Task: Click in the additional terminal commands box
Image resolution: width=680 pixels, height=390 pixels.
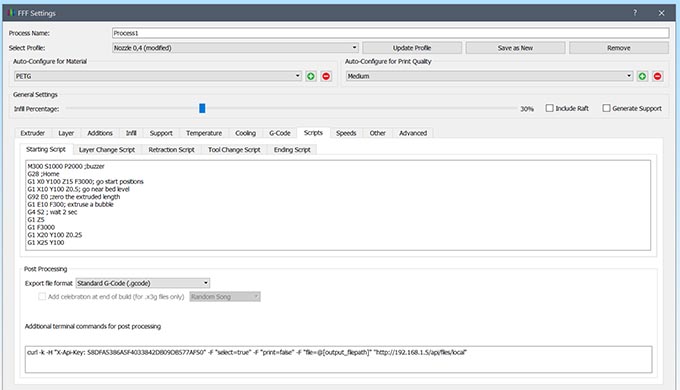Action: 338,359
